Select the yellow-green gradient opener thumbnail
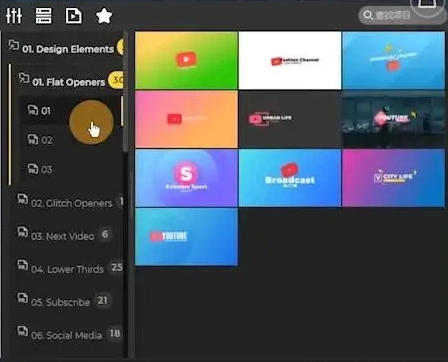448x362 pixels. (x=186, y=60)
